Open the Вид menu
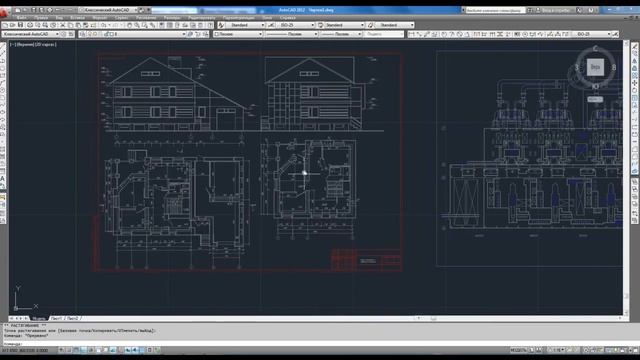640x360 pixels. (x=60, y=18)
